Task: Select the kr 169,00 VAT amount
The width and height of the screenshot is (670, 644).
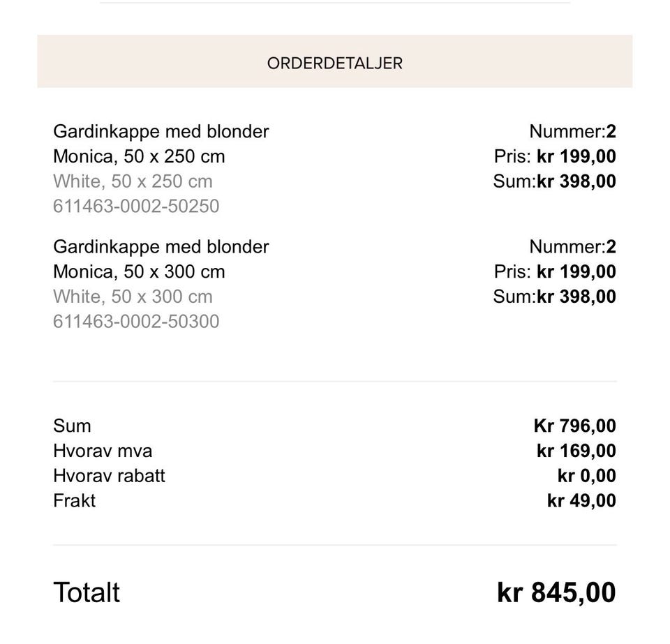Action: click(576, 451)
